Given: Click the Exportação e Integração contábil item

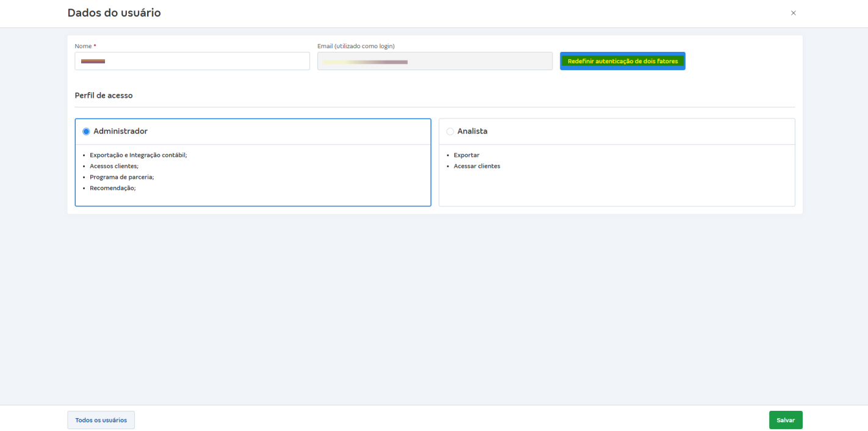Looking at the screenshot, I should coord(138,155).
